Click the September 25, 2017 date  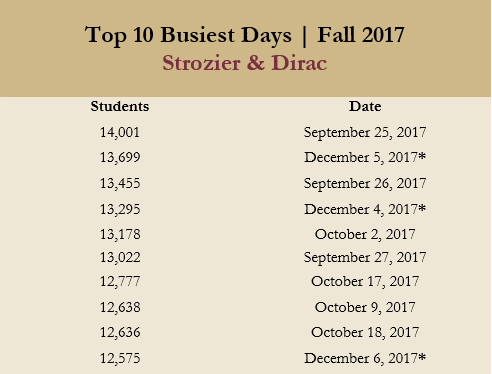(x=365, y=133)
